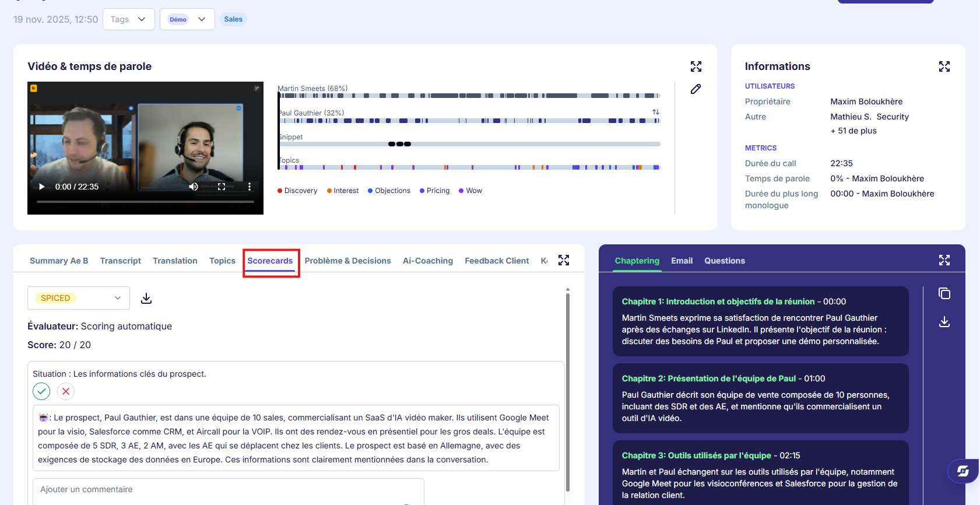Reject the Situation criterion with red cross
The width and height of the screenshot is (980, 505).
pos(66,391)
